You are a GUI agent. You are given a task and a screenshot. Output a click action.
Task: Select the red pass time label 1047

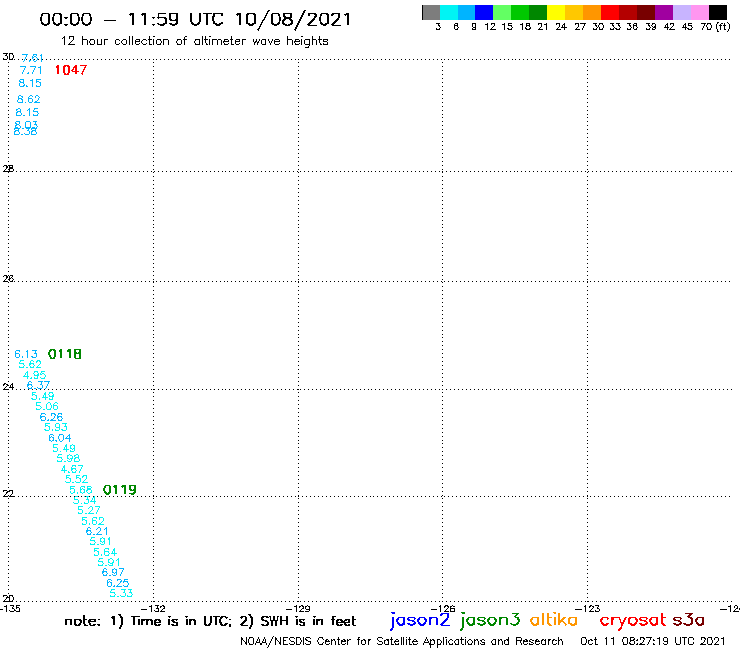click(x=71, y=70)
